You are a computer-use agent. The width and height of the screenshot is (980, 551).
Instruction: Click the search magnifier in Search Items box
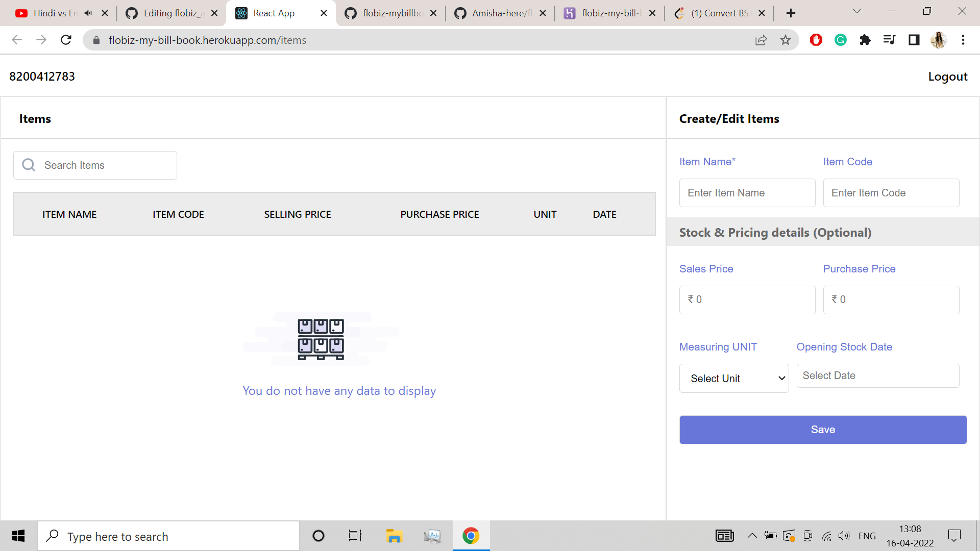[x=28, y=165]
